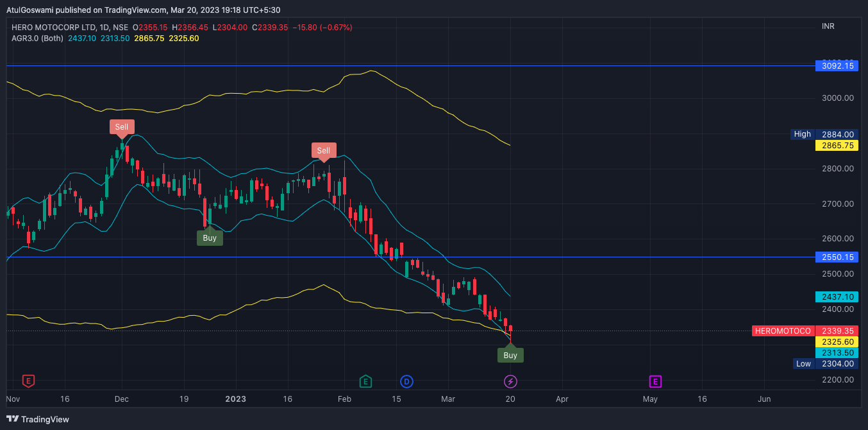The height and width of the screenshot is (430, 868).
Task: Click the -15.80 (-0.67%) change value
Action: pos(322,28)
